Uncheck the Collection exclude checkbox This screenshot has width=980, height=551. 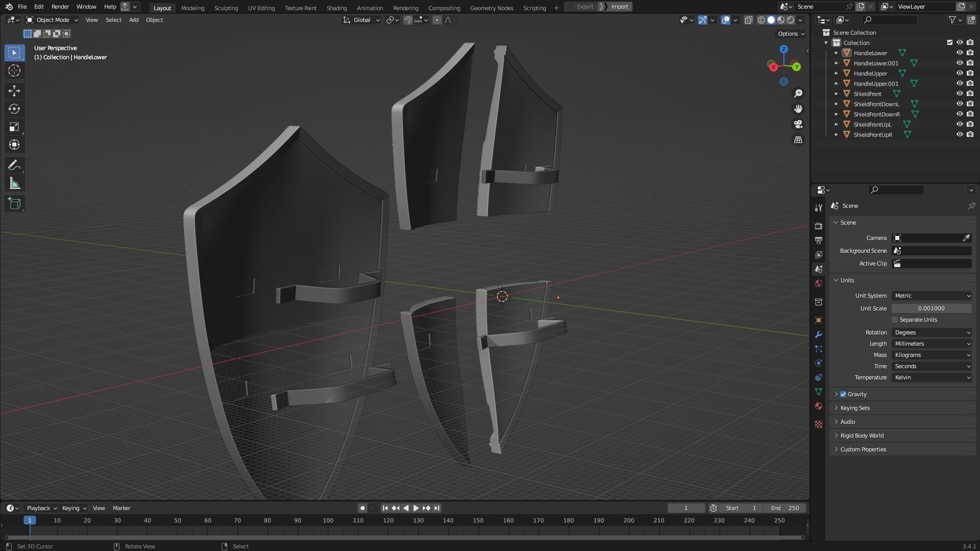[x=950, y=42]
